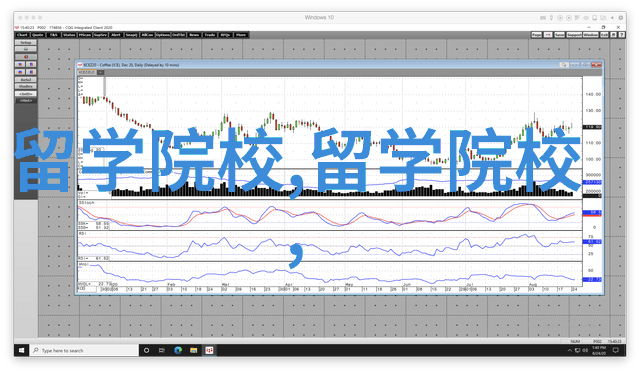Click the Quote toolbar button
The width and height of the screenshot is (640, 373).
(38, 35)
